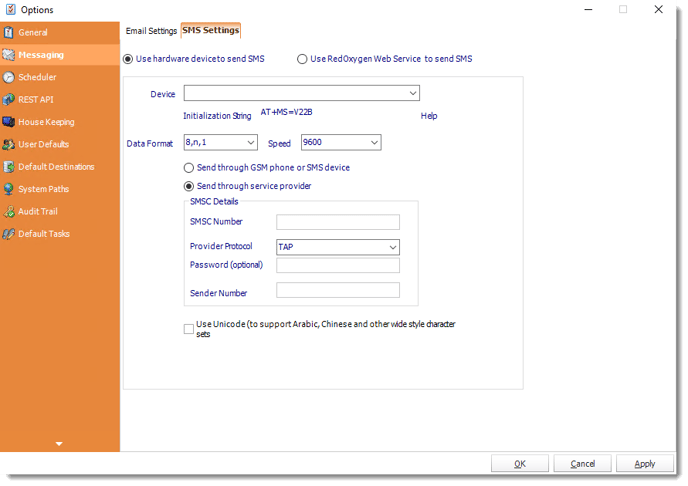Click the Options window title icon

coord(11,9)
